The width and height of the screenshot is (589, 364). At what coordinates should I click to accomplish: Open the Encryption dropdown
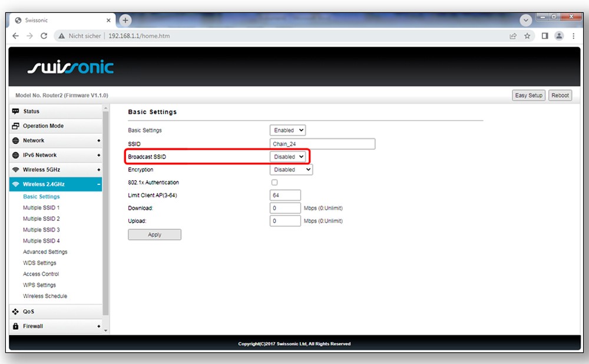[291, 170]
